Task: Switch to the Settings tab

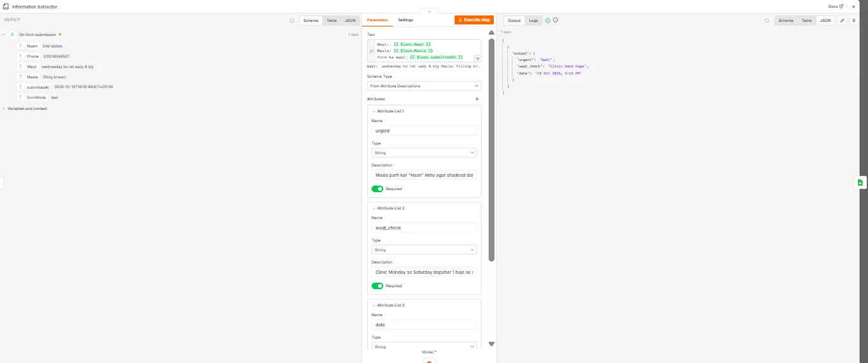Action: point(406,20)
